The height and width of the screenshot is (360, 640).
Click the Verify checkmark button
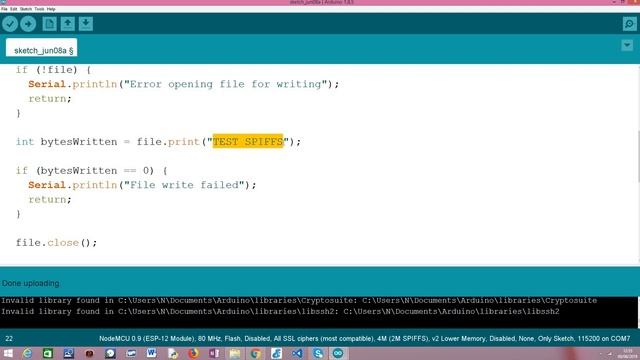pos(10,24)
